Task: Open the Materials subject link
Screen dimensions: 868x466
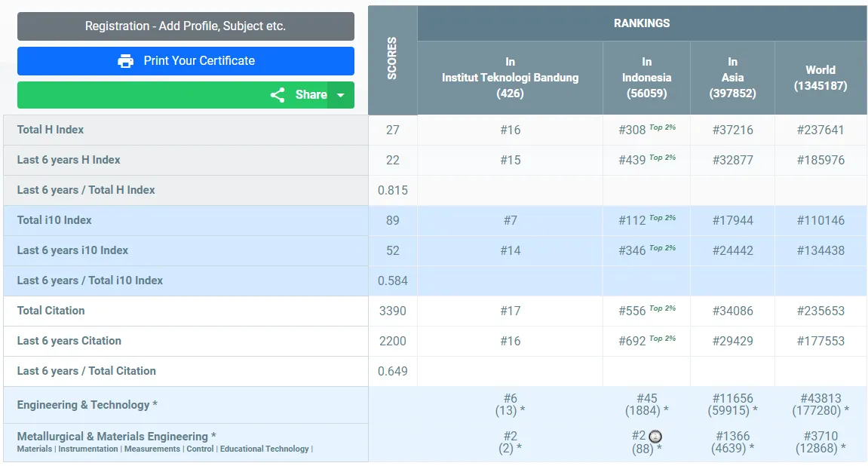Action: (35, 449)
